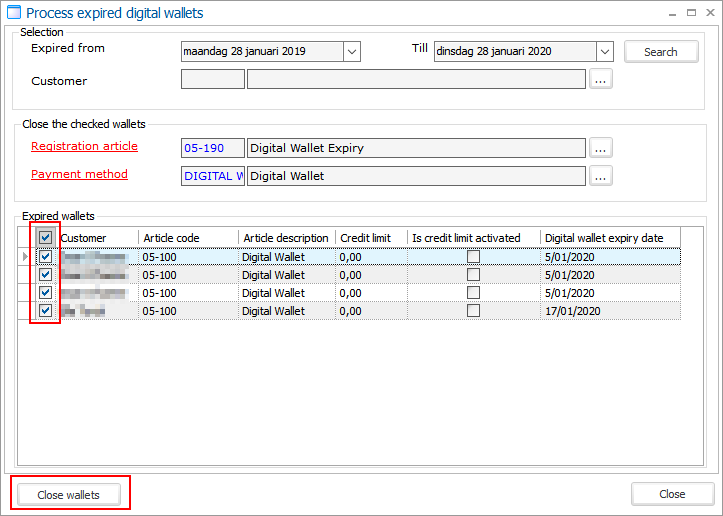Click the Payment method link label
Screen dimensions: 723x516
79,175
